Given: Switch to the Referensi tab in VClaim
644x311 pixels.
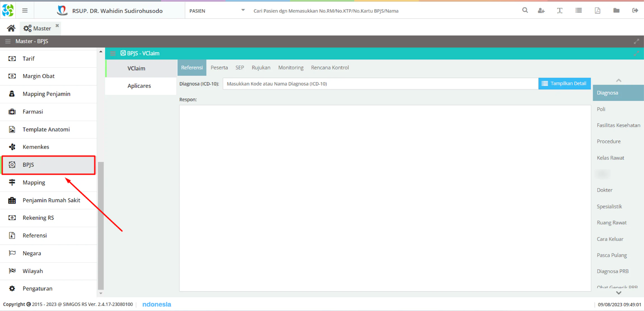Looking at the screenshot, I should pos(192,68).
